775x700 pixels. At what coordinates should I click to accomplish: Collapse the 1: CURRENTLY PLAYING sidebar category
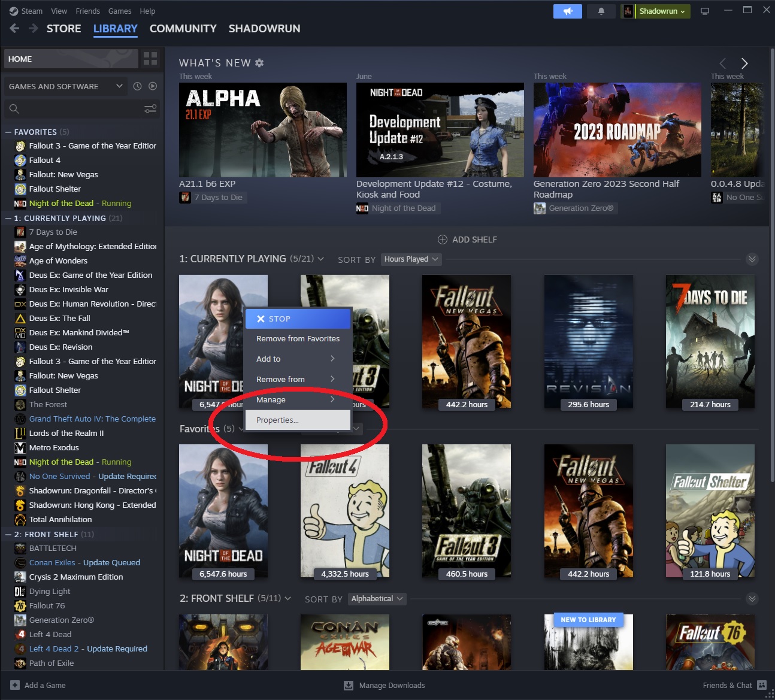8,218
